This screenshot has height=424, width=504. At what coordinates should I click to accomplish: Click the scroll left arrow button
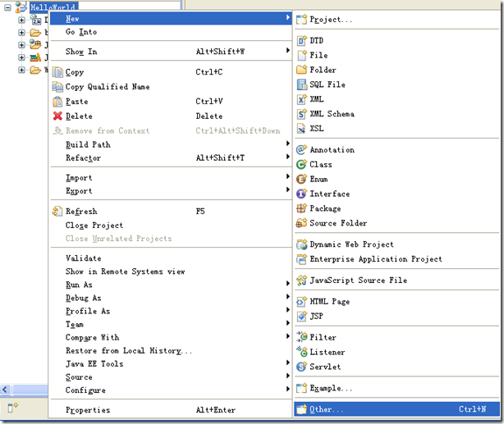tap(5, 390)
